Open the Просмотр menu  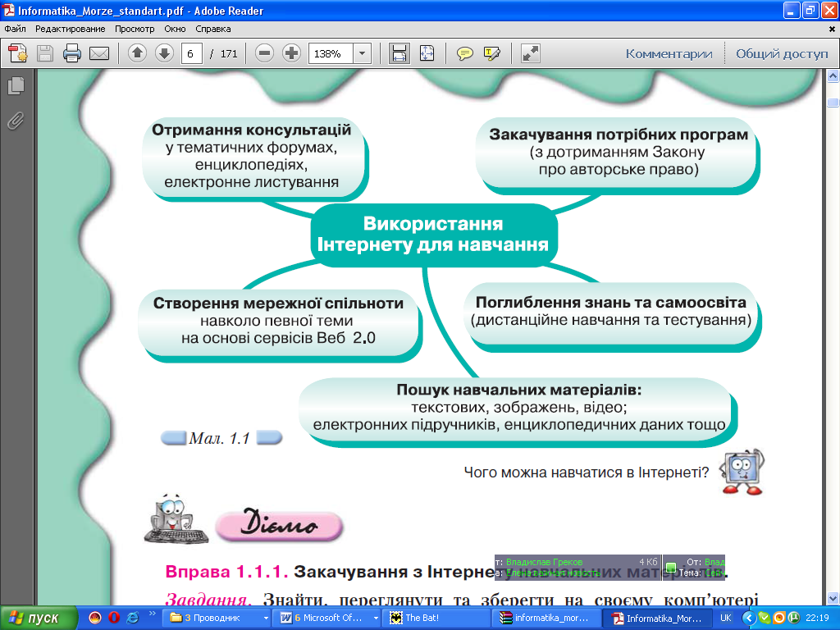point(135,29)
